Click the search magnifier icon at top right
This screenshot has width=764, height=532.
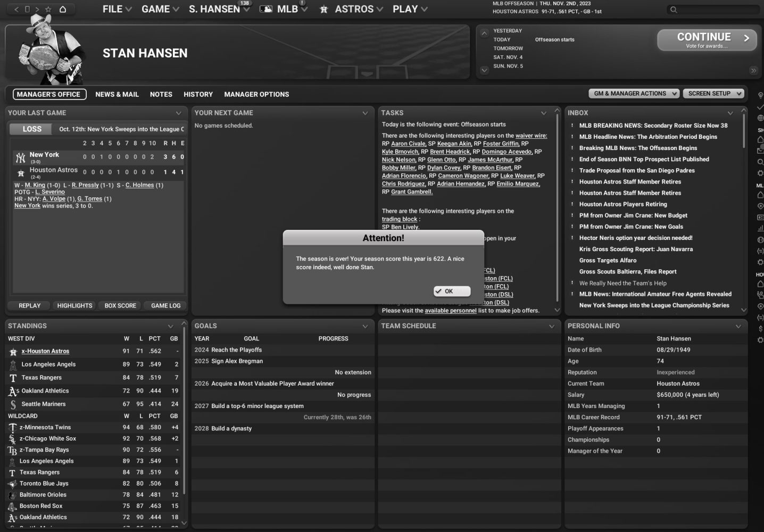click(x=674, y=10)
